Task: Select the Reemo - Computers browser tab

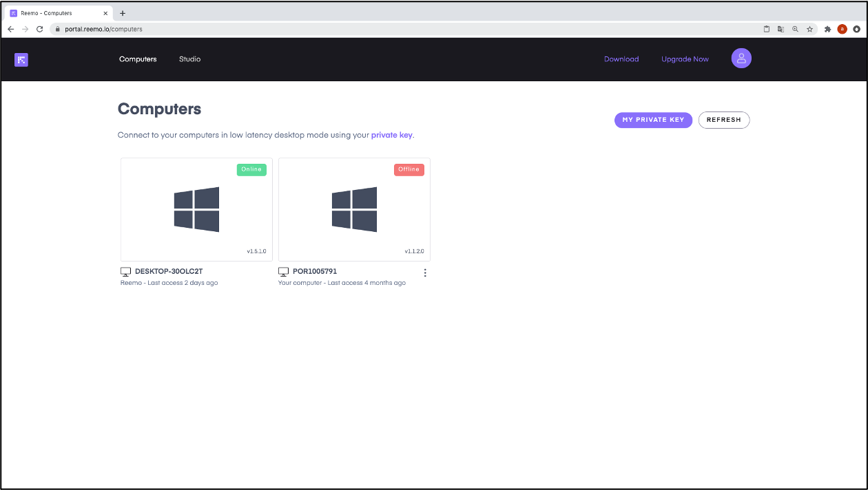Action: pyautogui.click(x=59, y=13)
